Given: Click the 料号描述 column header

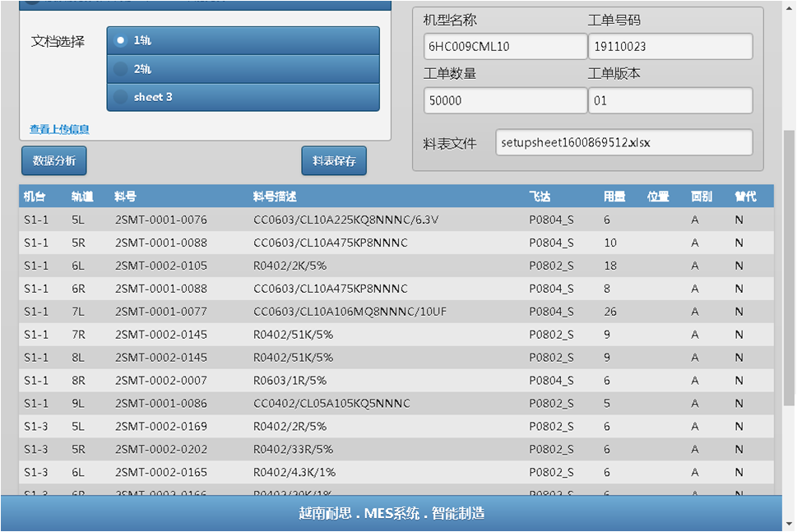Looking at the screenshot, I should click(275, 197).
